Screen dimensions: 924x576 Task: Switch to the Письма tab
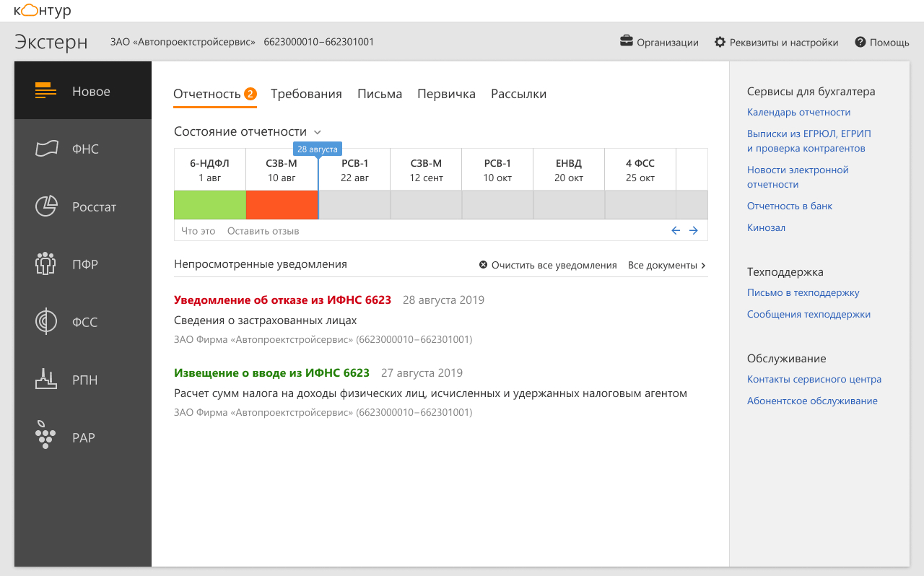click(x=380, y=94)
